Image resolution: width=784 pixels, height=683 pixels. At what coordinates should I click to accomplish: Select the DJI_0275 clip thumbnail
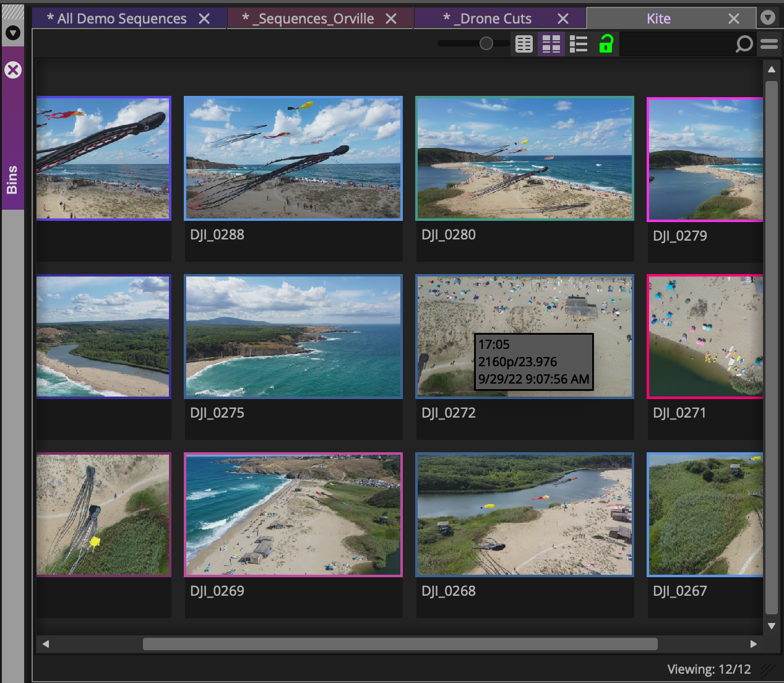point(293,337)
